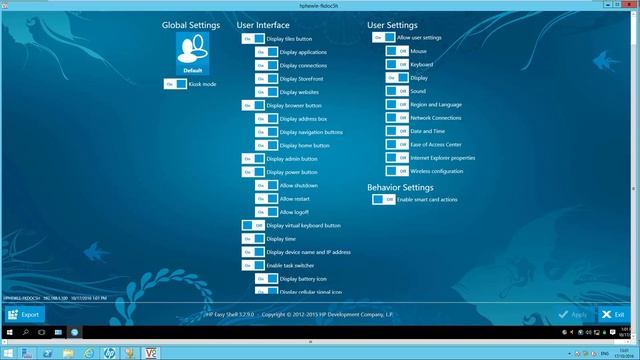Toggle Display websites switch
Screen dimensions: 640x360
click(x=267, y=92)
